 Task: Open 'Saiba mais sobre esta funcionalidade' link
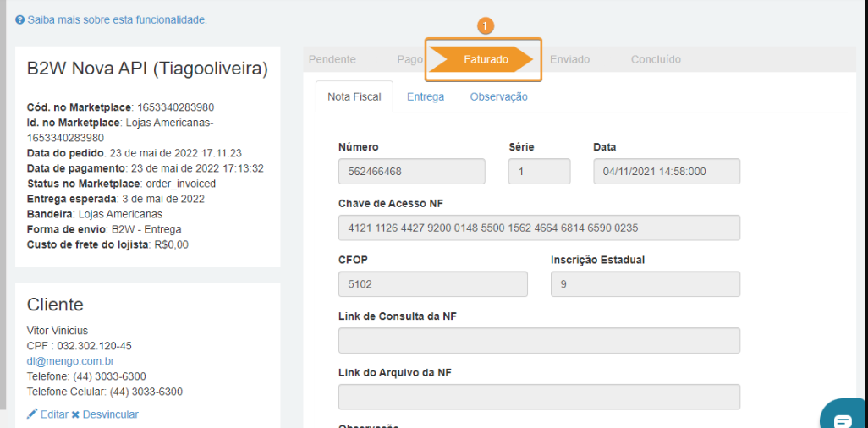(117, 20)
